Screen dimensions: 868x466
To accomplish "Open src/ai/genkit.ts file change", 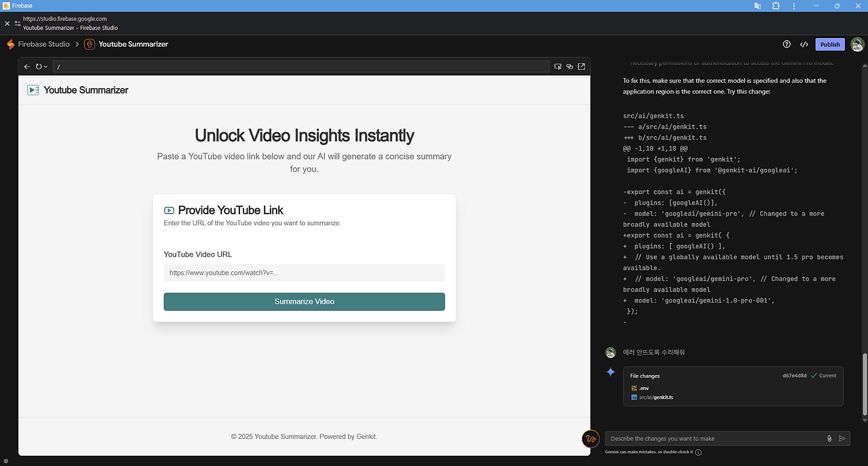I will (x=652, y=397).
